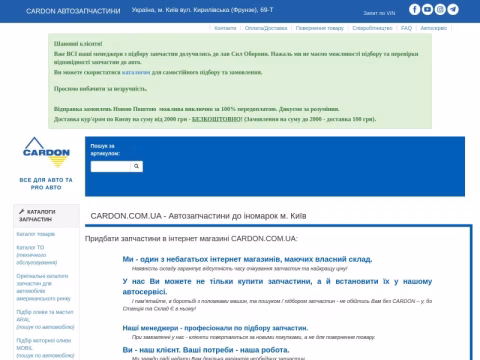480x360 pixels.
Task: Open the Співробітництво menu link
Action: point(372,28)
